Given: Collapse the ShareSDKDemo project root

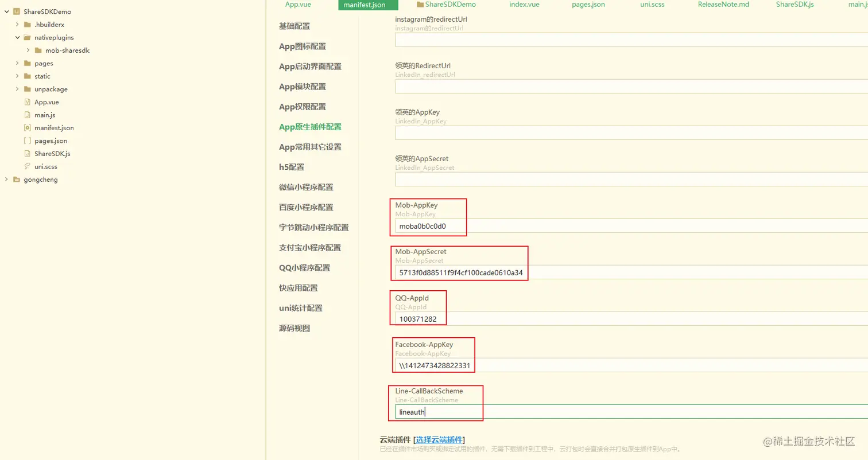Looking at the screenshot, I should point(6,11).
